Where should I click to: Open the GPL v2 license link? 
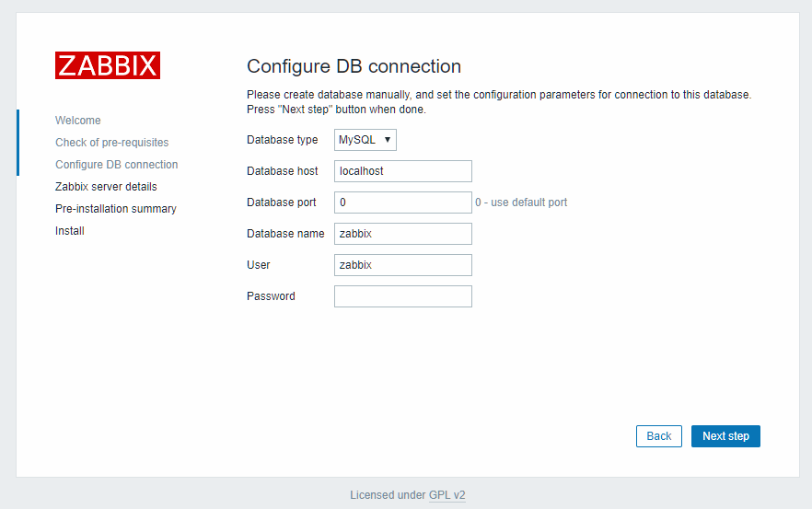pos(447,495)
